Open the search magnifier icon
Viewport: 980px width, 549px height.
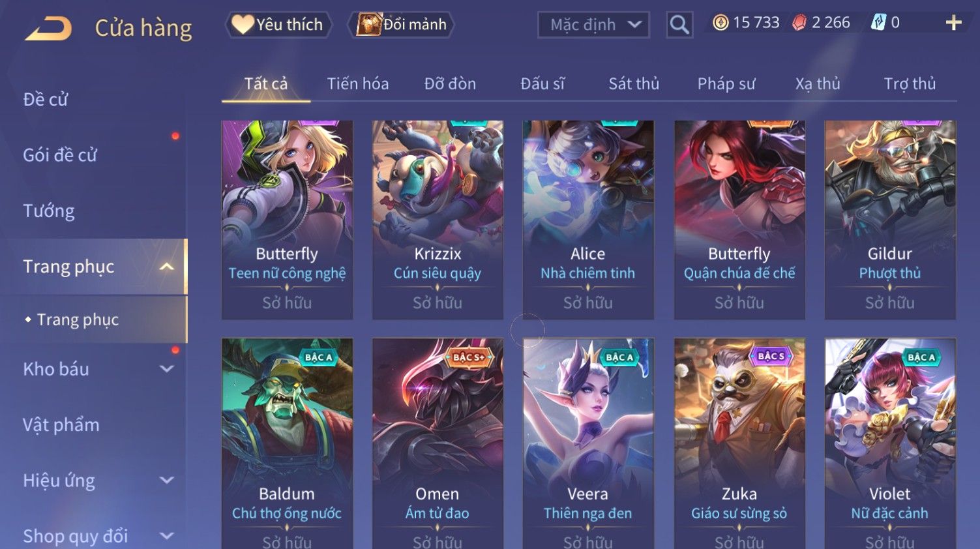coord(679,25)
